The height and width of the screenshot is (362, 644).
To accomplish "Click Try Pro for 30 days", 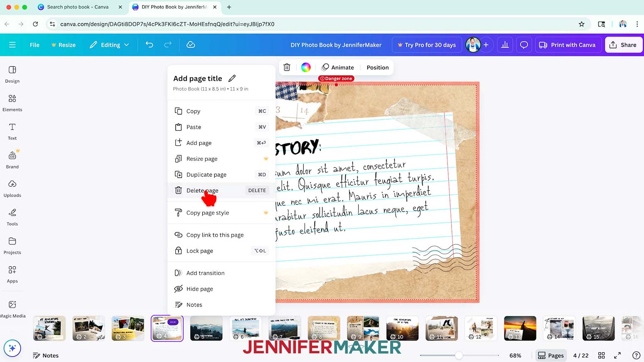I will (x=427, y=45).
